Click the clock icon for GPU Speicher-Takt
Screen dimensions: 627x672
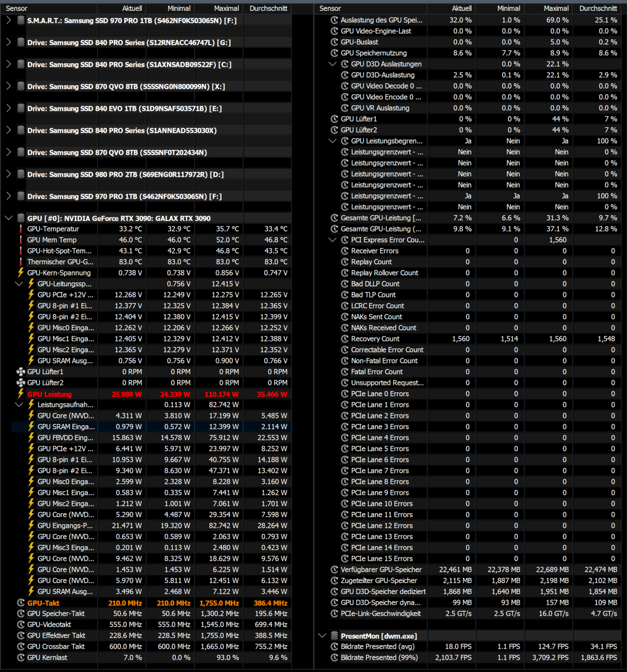pos(21,614)
